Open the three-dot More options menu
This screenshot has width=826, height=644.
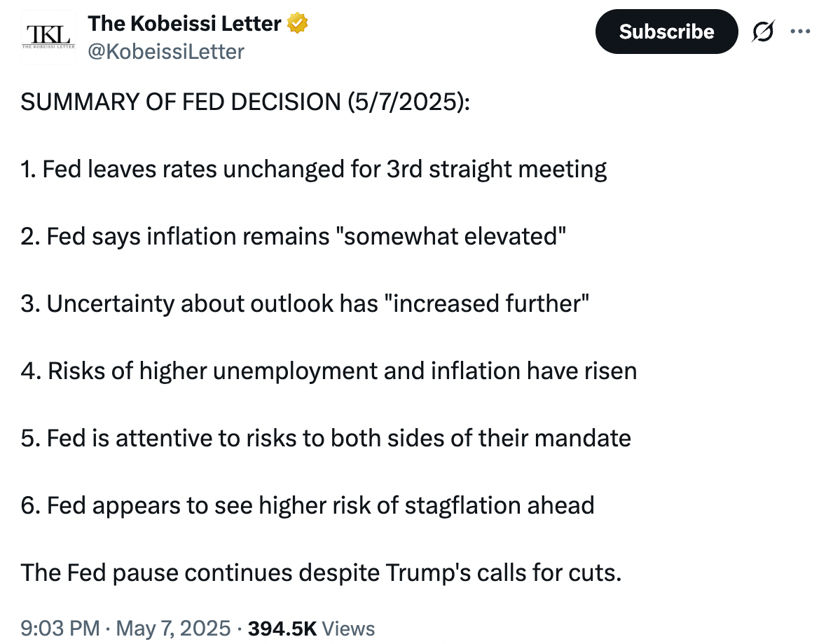coord(799,32)
